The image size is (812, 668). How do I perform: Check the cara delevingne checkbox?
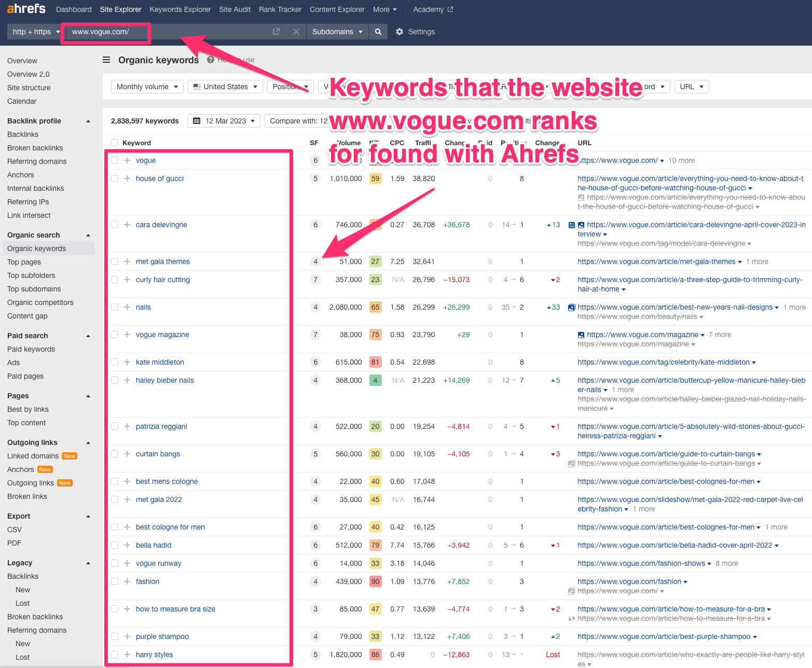click(115, 225)
